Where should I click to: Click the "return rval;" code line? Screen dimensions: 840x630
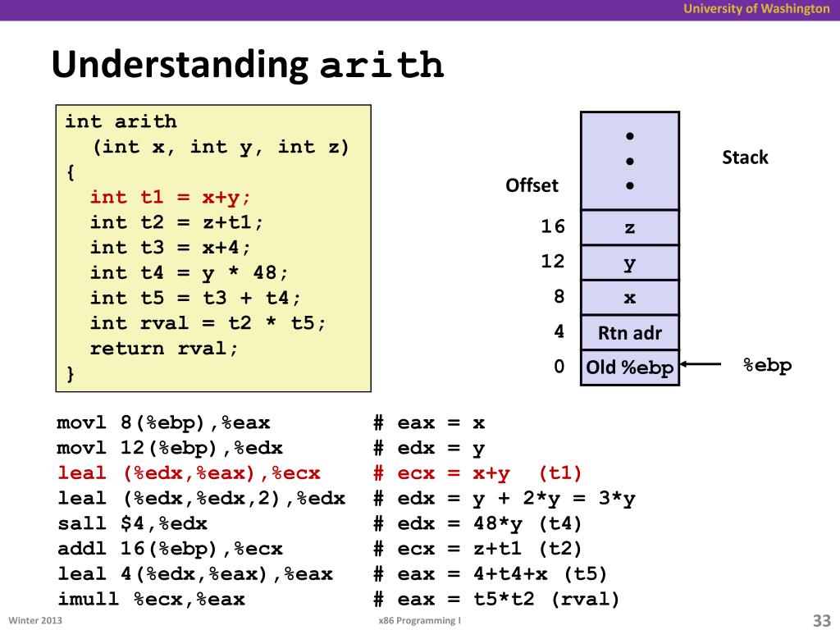coord(163,349)
